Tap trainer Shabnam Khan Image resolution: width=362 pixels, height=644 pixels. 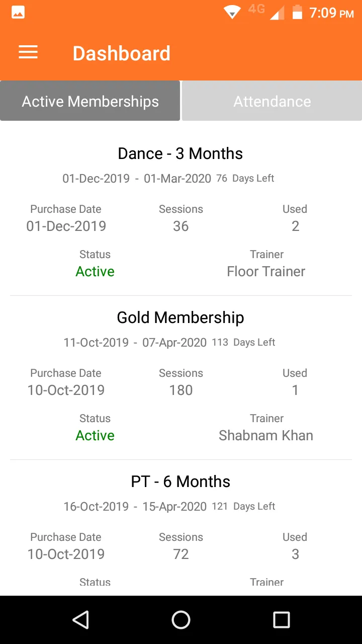pyautogui.click(x=266, y=436)
